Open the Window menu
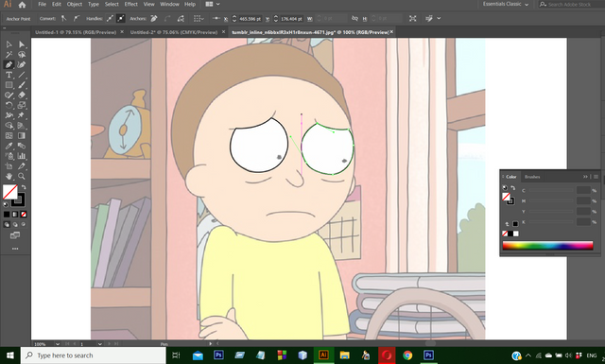This screenshot has width=605, height=364. click(x=169, y=4)
